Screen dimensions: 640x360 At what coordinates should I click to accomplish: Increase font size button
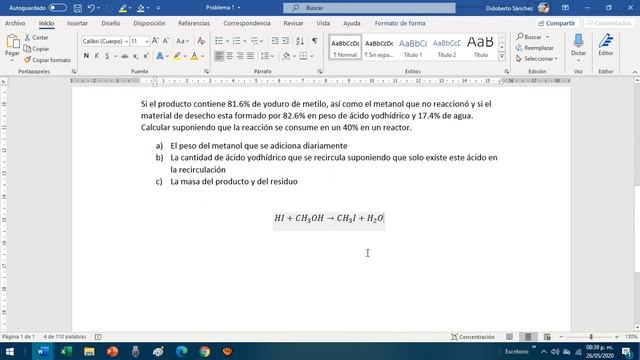pos(155,41)
